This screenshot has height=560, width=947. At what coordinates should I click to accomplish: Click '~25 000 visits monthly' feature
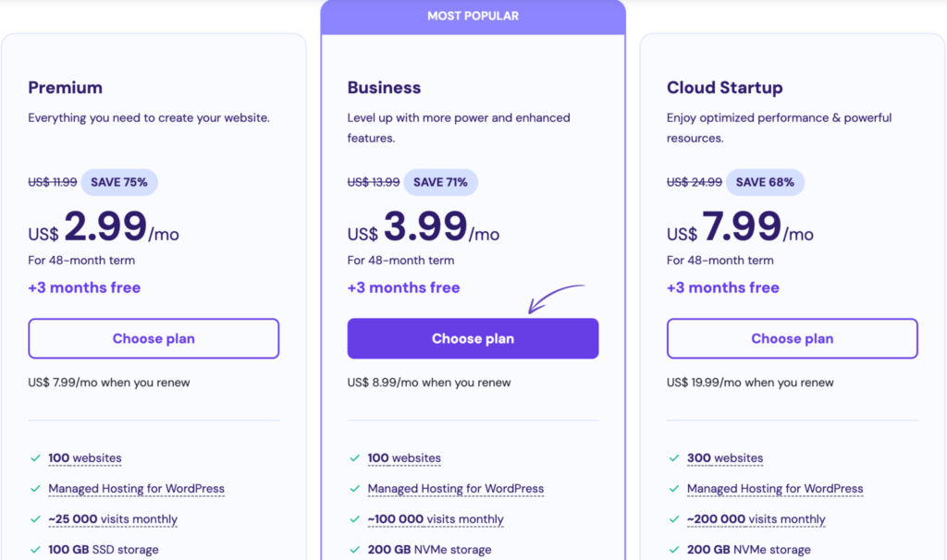pyautogui.click(x=113, y=519)
